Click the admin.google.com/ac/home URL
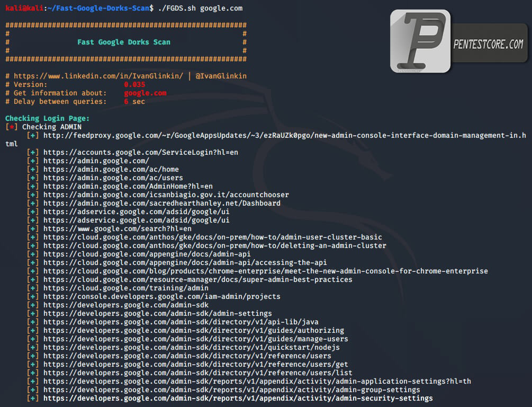This screenshot has height=407, width=532. pos(111,170)
